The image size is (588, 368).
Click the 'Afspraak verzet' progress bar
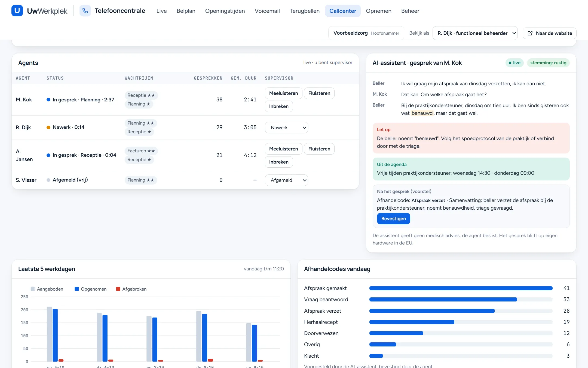[461, 311]
